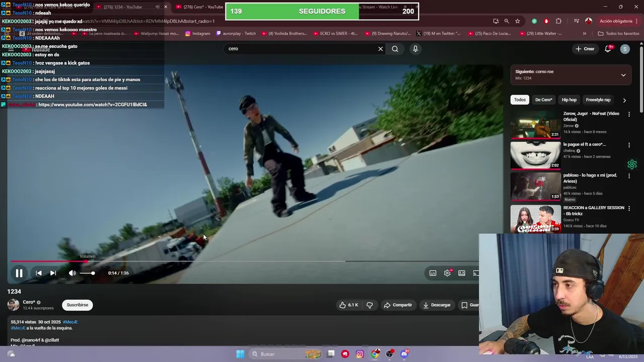Click the Compartir share button
644x362 pixels.
click(397, 305)
